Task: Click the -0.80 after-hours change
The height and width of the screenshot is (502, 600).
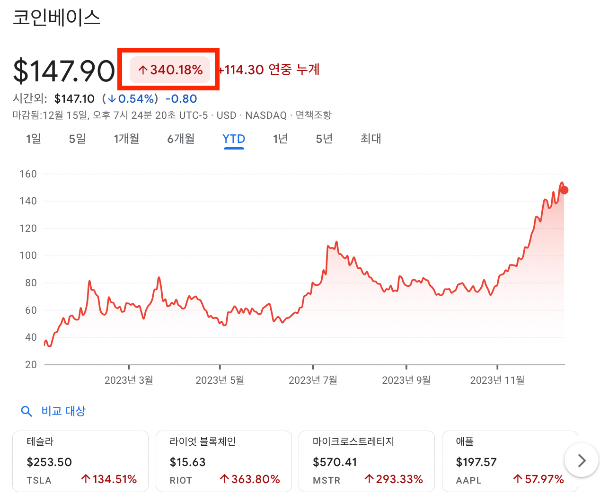Action: coord(181,99)
